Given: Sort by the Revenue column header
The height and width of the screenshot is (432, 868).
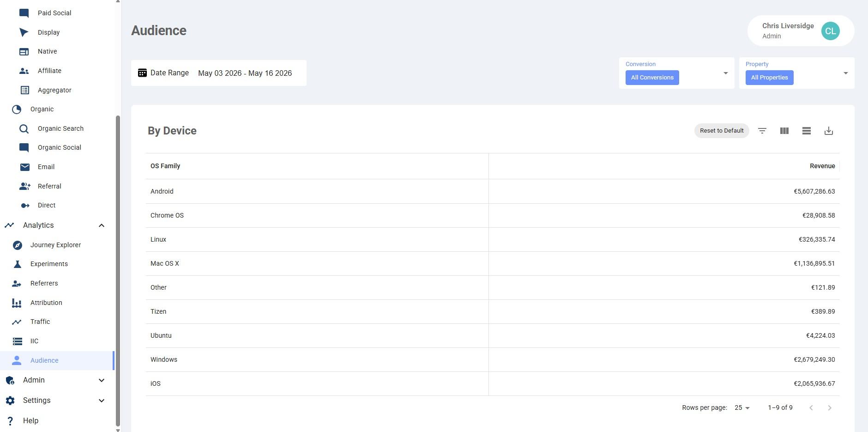Looking at the screenshot, I should click(822, 166).
